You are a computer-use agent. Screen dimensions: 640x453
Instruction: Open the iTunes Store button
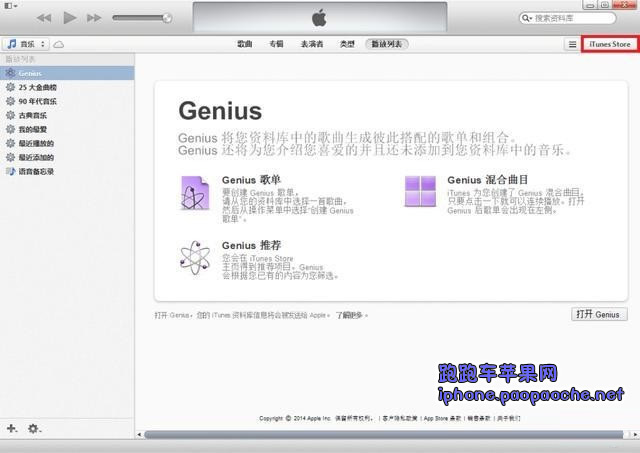click(x=610, y=44)
